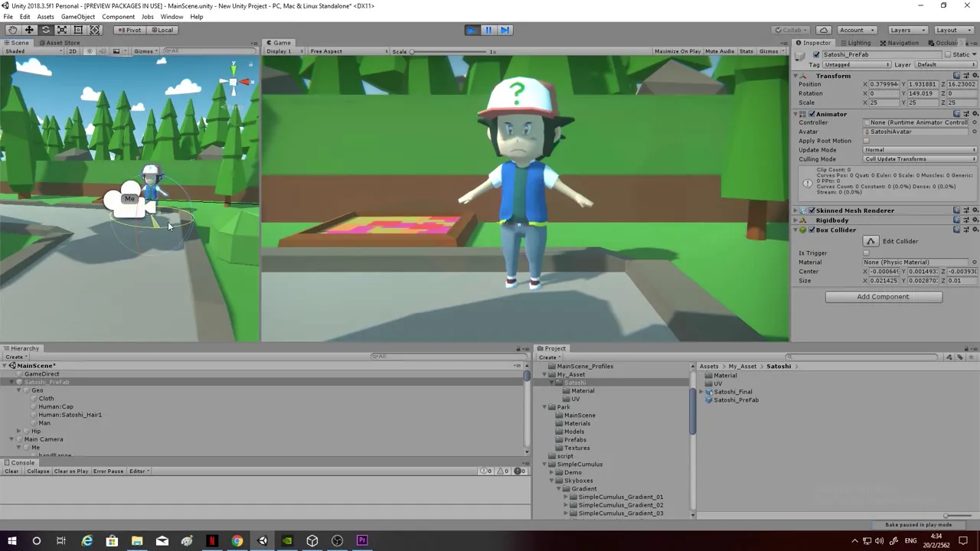Select the Move tool

tap(29, 30)
